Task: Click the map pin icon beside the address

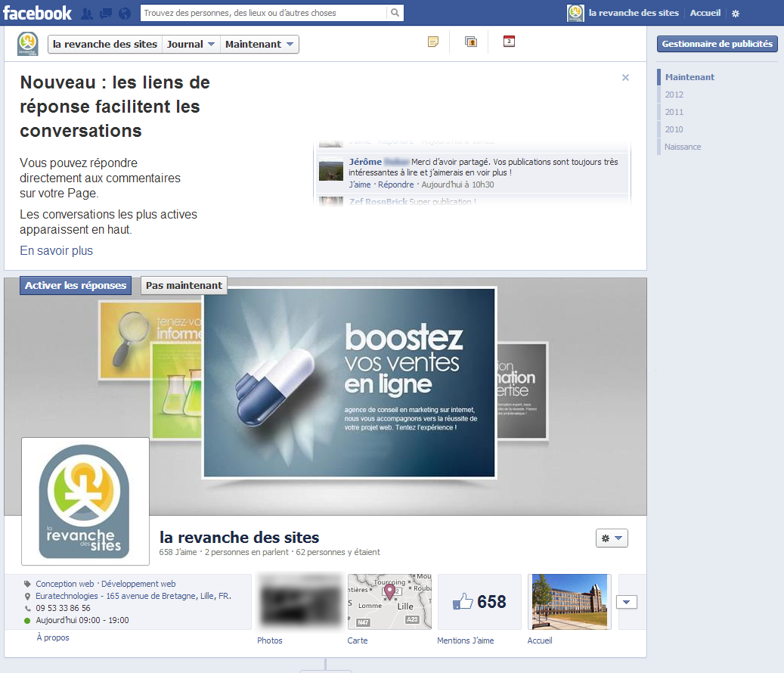Action: pyautogui.click(x=27, y=596)
